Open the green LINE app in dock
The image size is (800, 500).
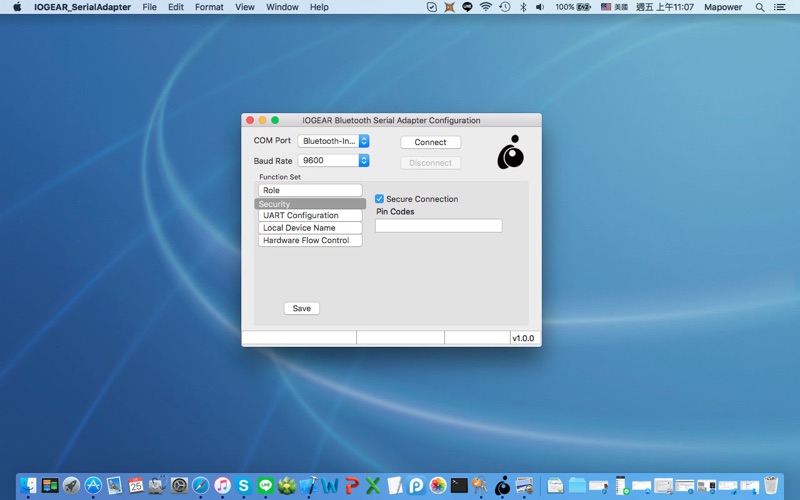click(x=265, y=485)
